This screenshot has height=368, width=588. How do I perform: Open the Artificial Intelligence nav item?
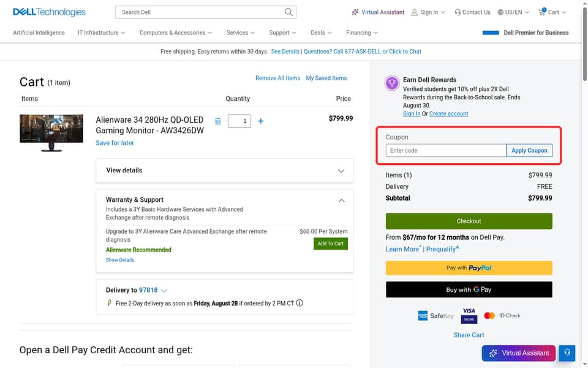pos(39,33)
